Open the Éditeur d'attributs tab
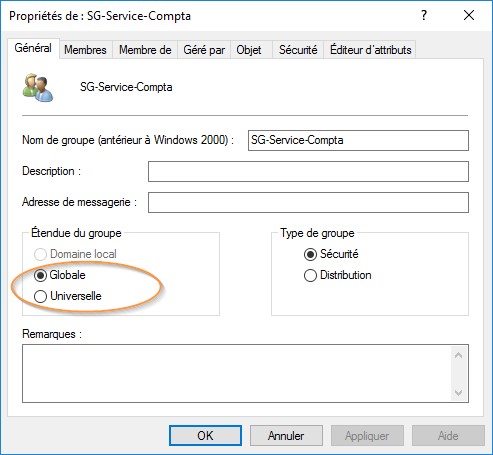Image resolution: width=493 pixels, height=455 pixels. tap(370, 50)
